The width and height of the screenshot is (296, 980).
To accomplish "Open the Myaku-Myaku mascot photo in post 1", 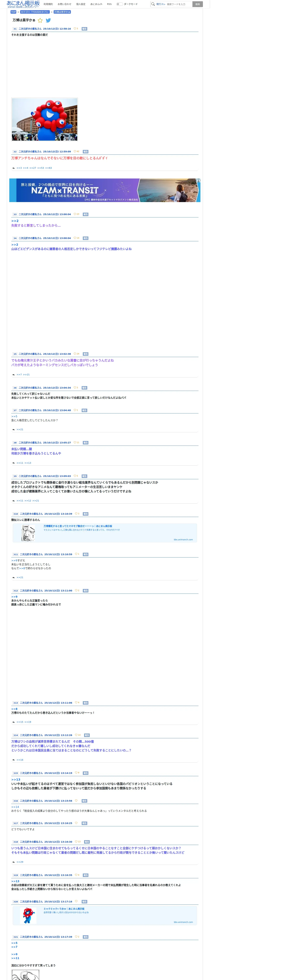I will (x=44, y=119).
